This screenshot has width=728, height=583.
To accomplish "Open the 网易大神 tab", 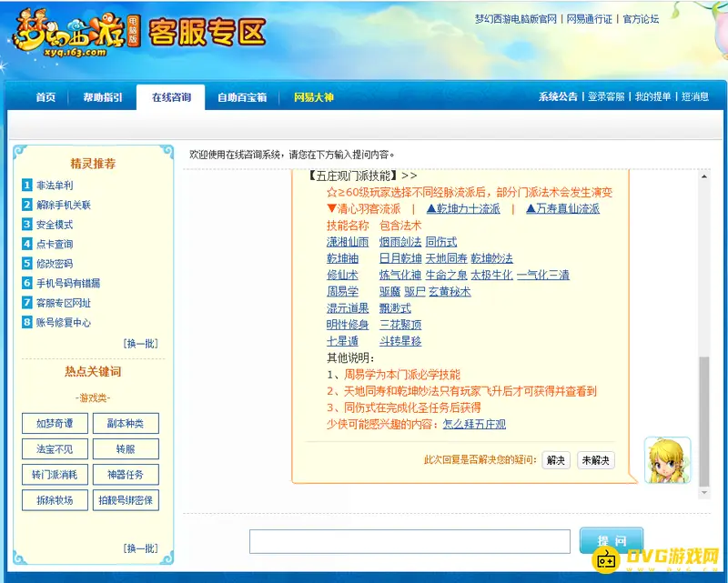I will [314, 97].
